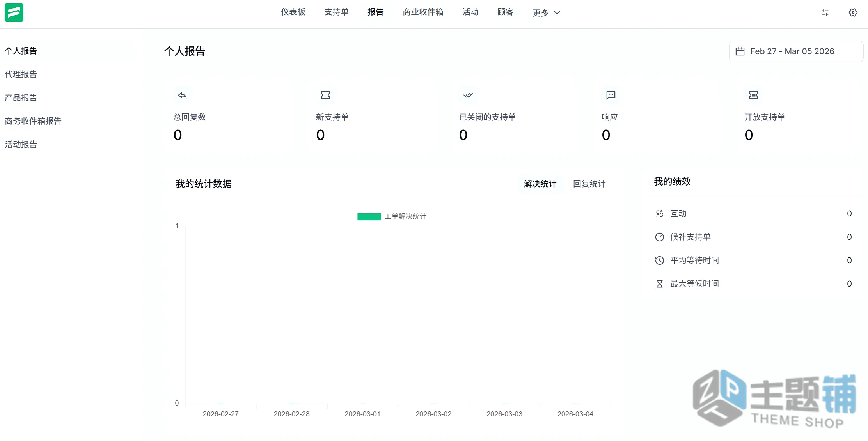Open 顾客 in the top navigation
868x441 pixels.
[506, 12]
